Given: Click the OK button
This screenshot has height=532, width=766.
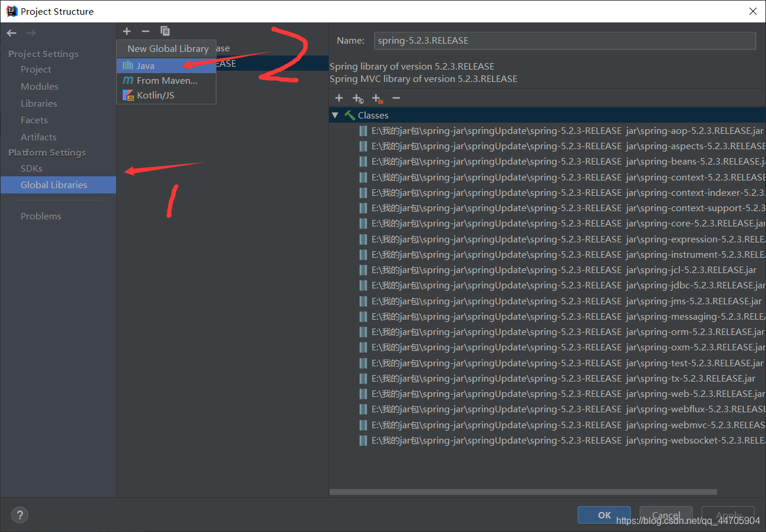Looking at the screenshot, I should click(x=604, y=515).
